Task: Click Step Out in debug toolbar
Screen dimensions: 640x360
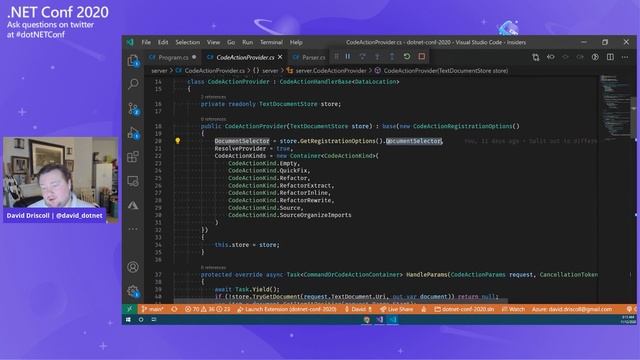Action: [x=392, y=57]
